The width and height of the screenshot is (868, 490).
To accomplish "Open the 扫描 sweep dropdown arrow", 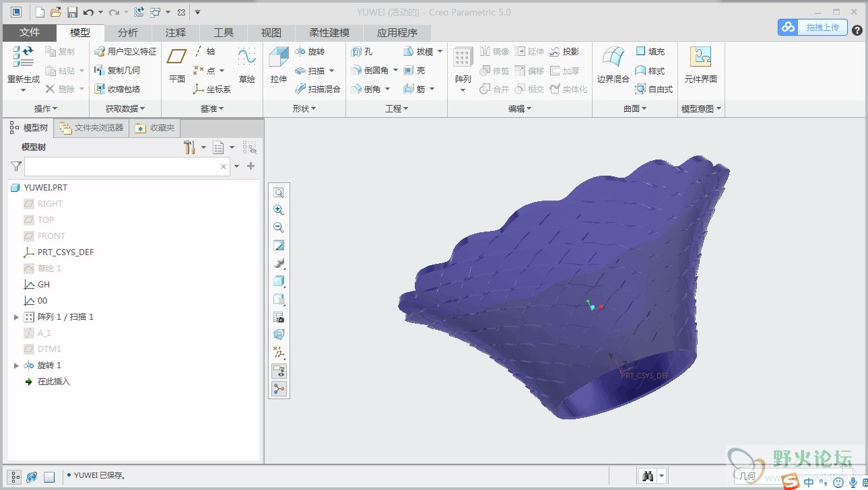I will (x=332, y=71).
